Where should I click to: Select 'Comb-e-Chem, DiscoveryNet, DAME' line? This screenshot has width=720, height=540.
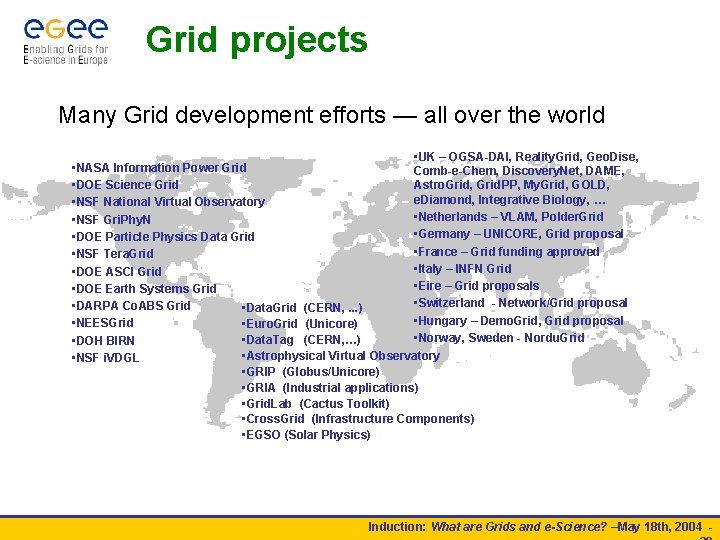click(519, 171)
